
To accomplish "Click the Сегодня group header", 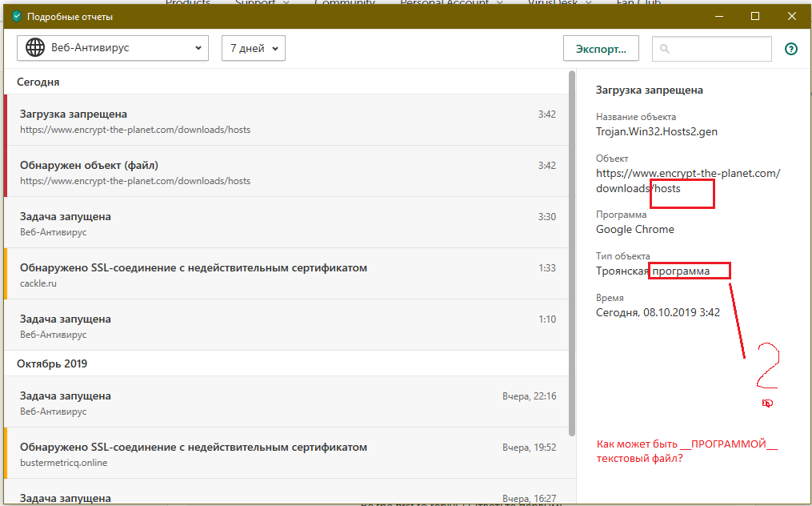I will 40,82.
